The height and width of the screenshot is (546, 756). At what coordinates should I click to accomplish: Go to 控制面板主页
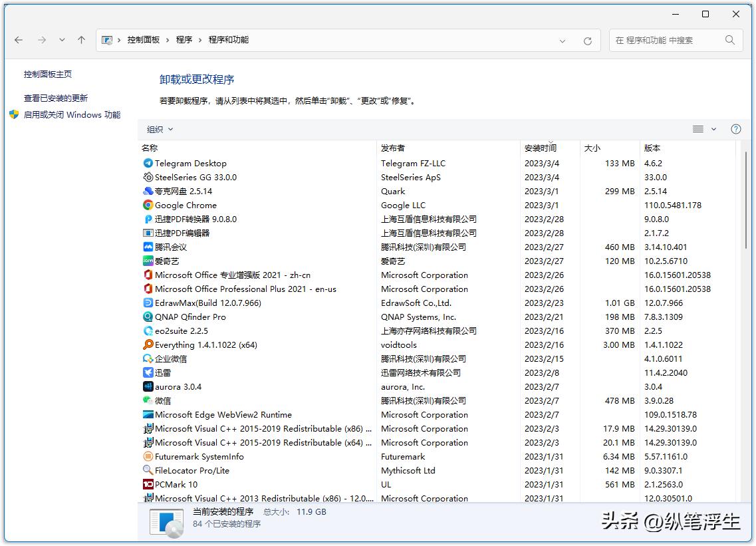[48, 74]
